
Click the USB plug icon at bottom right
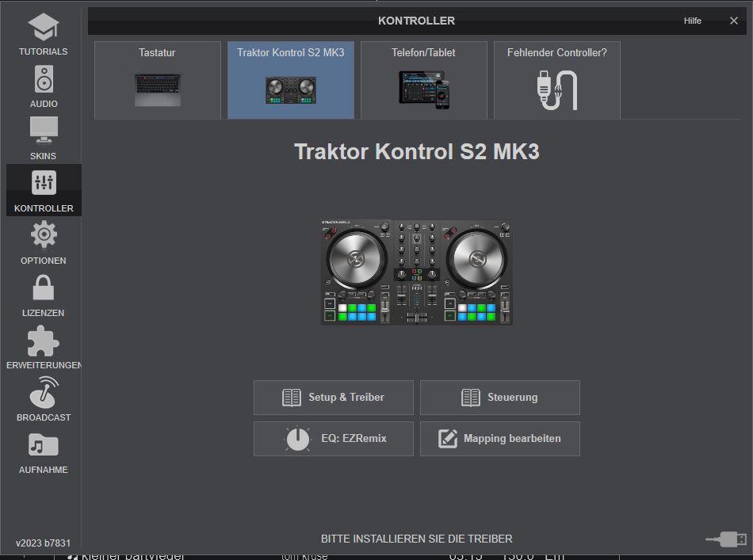coord(726,539)
